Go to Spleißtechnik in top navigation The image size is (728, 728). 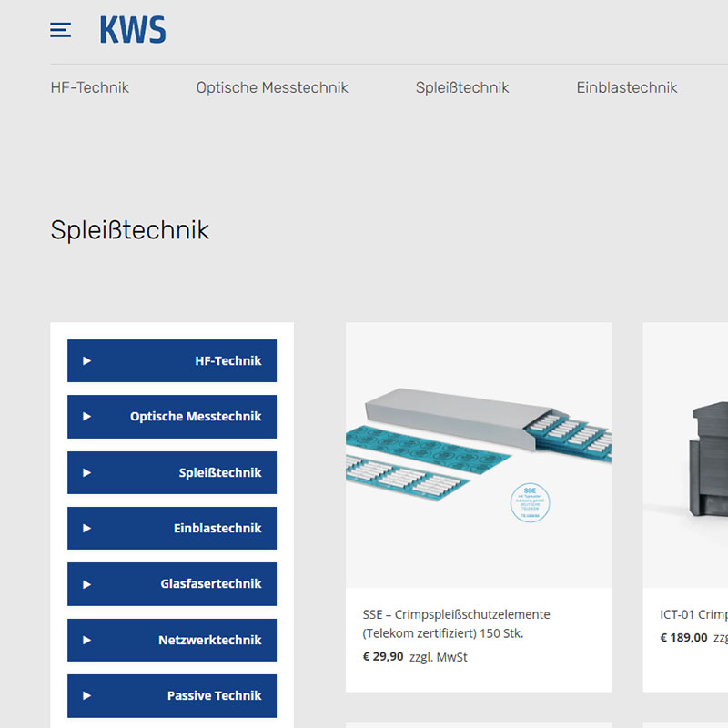pos(462,88)
